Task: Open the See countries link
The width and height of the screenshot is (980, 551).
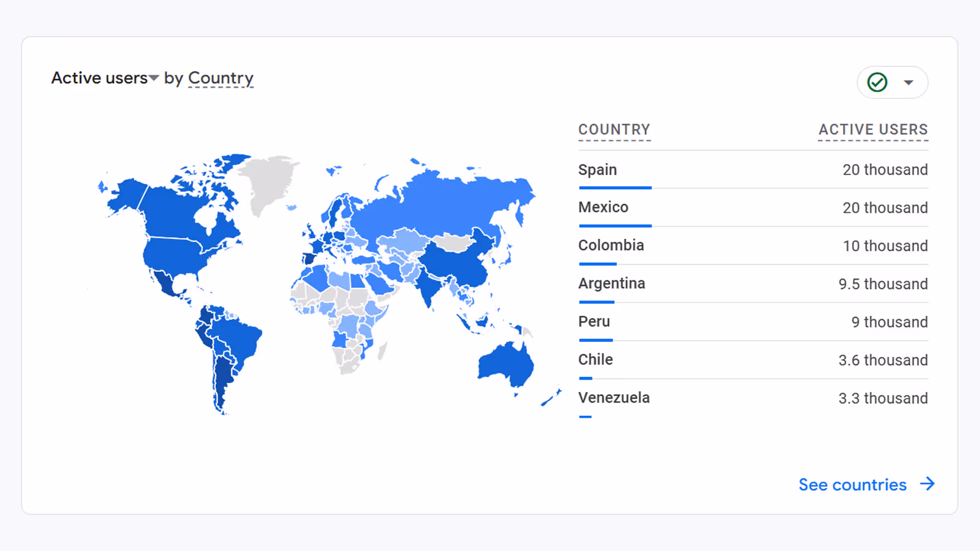Action: click(x=852, y=484)
